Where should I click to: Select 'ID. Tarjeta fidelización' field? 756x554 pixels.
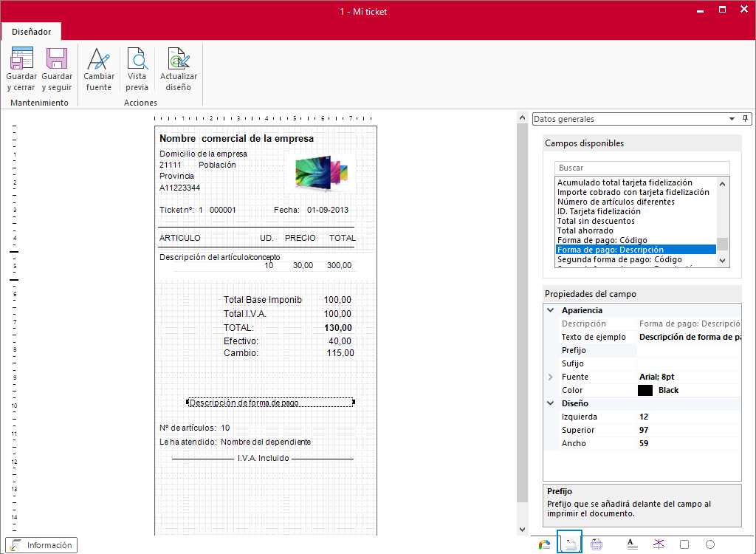[599, 211]
